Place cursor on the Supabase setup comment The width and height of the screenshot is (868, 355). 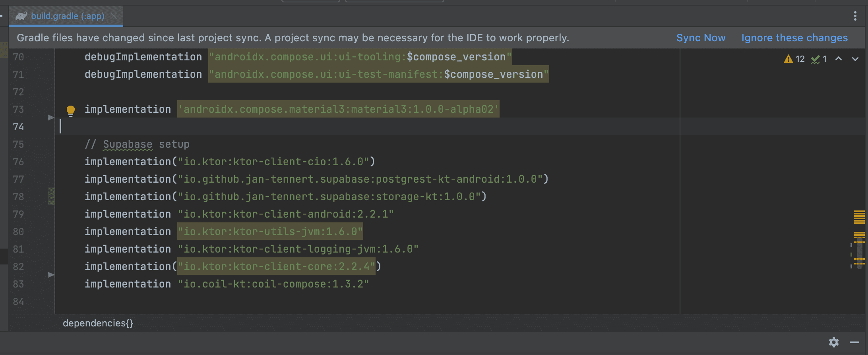137,144
